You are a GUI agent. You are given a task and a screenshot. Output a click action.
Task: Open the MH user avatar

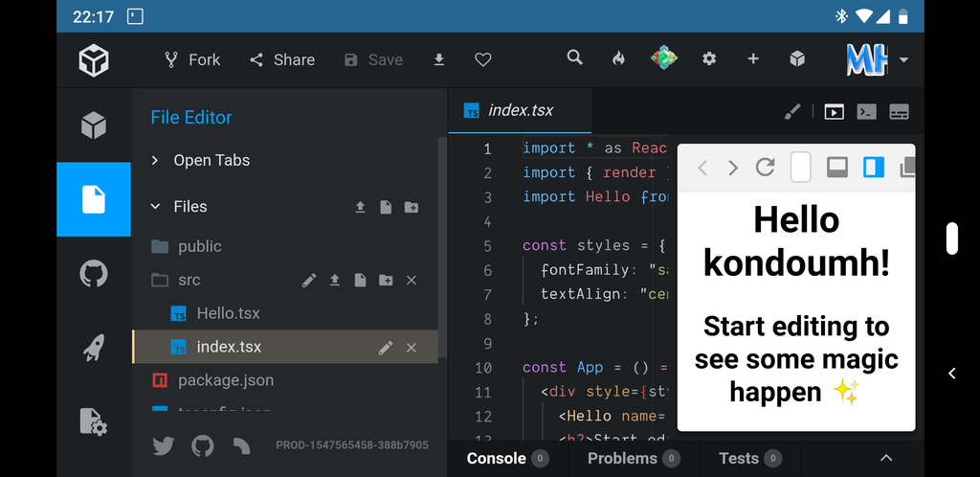click(x=867, y=60)
